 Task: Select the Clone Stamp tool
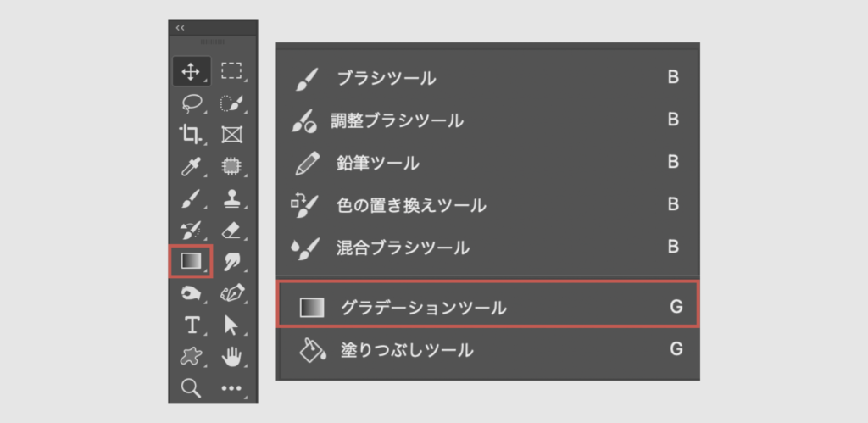[x=231, y=198]
